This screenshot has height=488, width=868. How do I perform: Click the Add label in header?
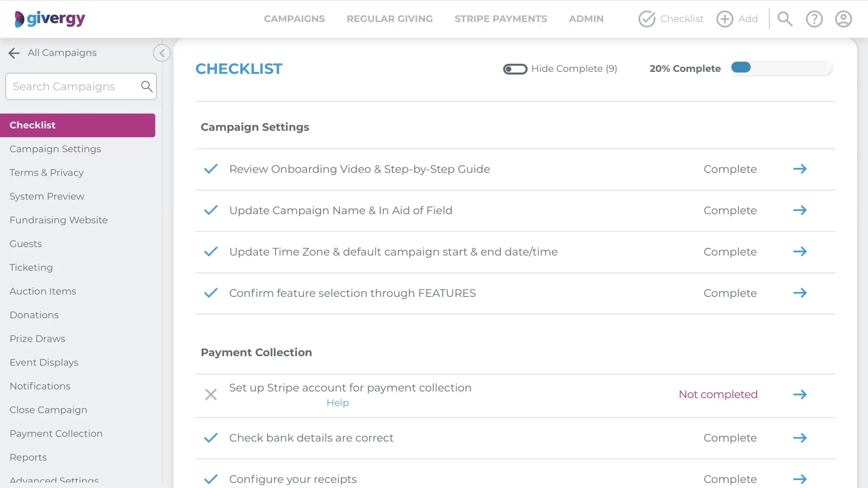pos(748,19)
